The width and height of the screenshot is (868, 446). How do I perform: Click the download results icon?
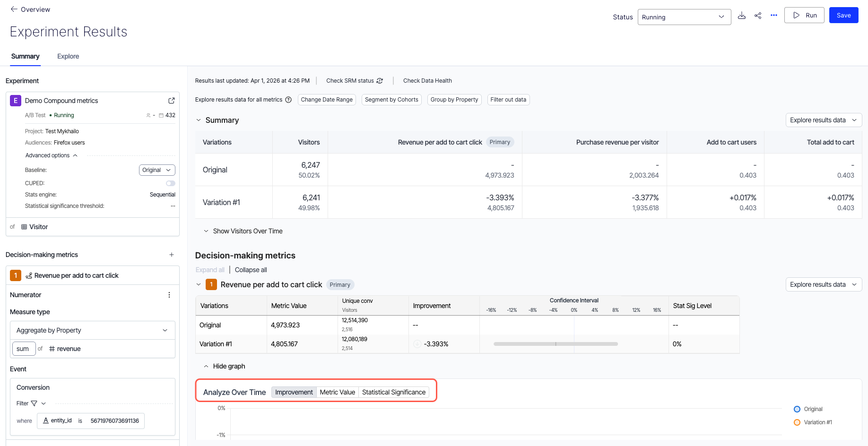pos(742,16)
